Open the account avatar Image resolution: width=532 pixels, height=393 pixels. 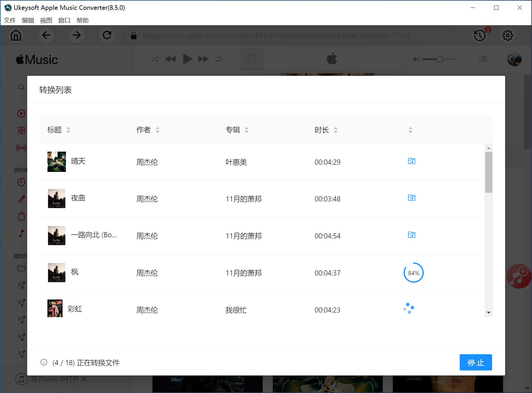coord(514,59)
